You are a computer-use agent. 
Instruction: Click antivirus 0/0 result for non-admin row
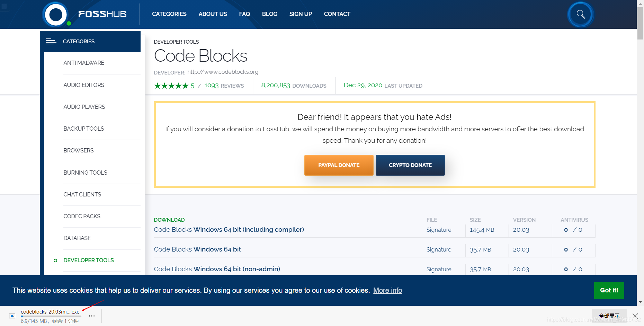coord(573,269)
